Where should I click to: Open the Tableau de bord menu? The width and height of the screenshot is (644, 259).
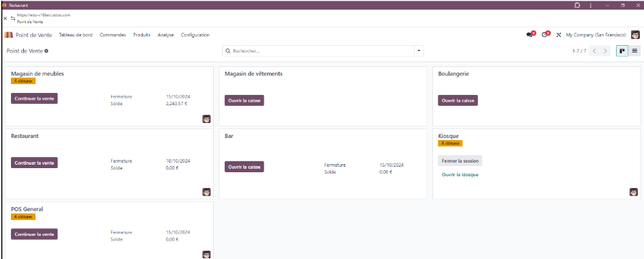(76, 35)
